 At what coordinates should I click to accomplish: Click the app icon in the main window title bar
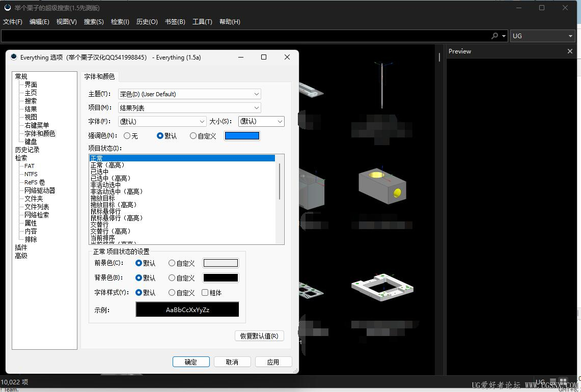tap(8, 8)
